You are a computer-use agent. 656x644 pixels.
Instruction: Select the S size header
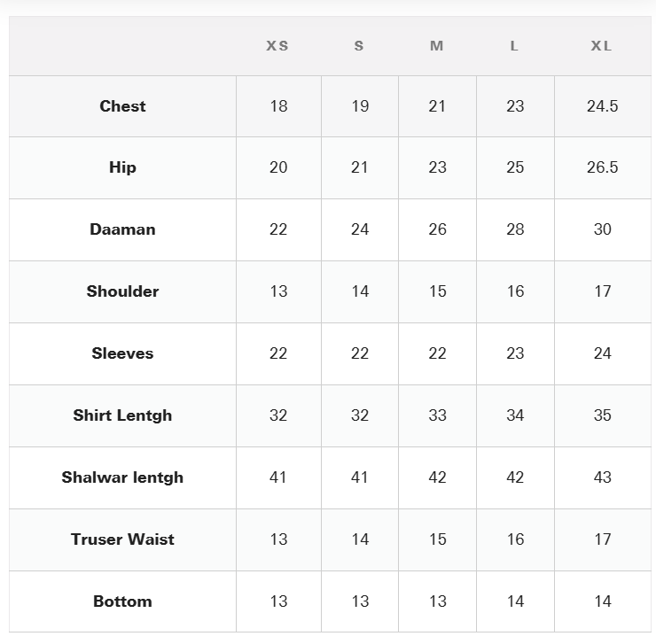[359, 46]
